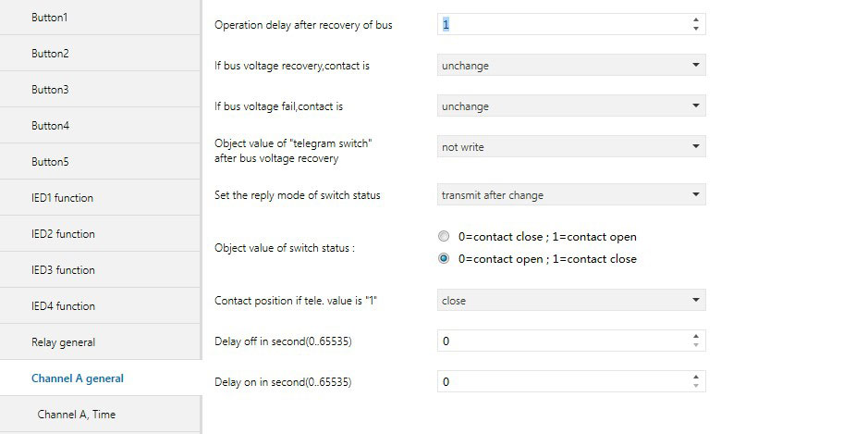Open the reply mode of switch status dropdown
Viewport: 868px width, 434px height.
pyautogui.click(x=570, y=195)
